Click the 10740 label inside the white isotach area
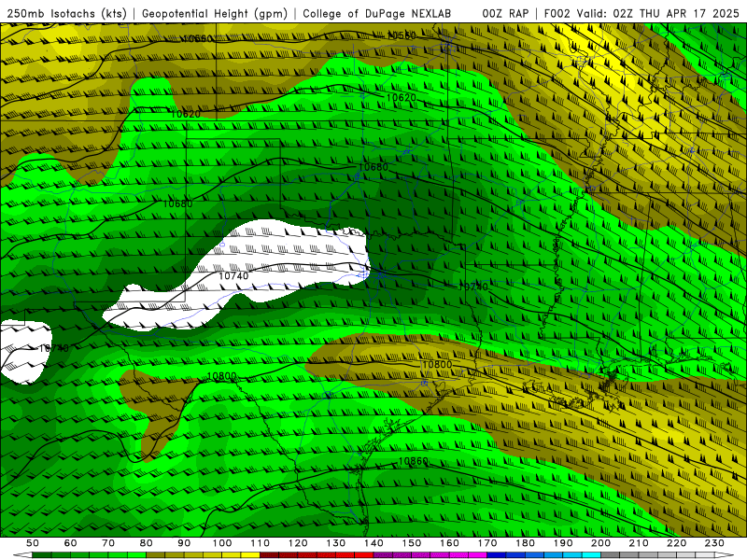Screen dimensions: 747x560 click(x=233, y=276)
